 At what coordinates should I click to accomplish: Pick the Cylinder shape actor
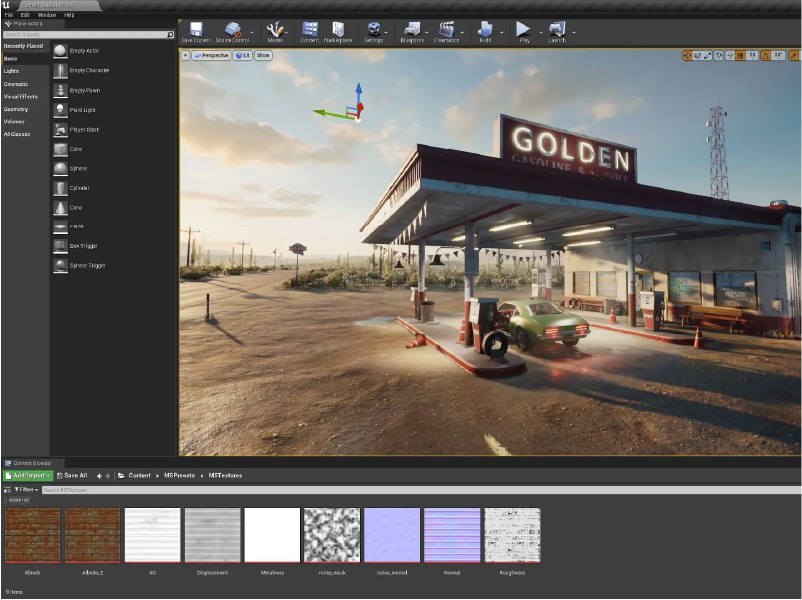pyautogui.click(x=72, y=188)
